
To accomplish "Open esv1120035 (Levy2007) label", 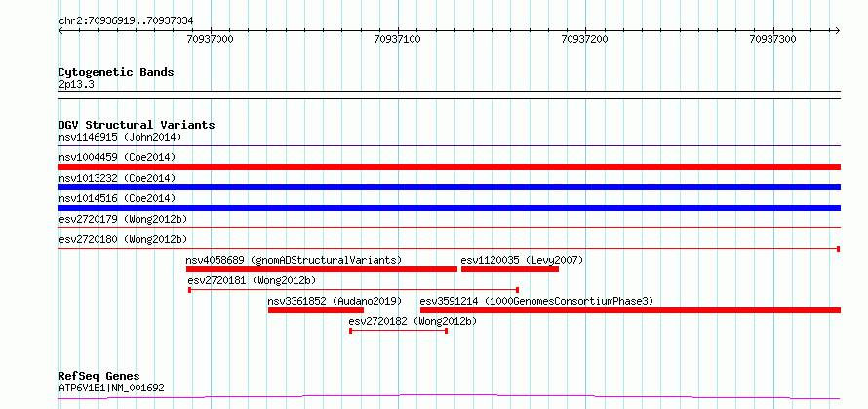I will [x=523, y=260].
